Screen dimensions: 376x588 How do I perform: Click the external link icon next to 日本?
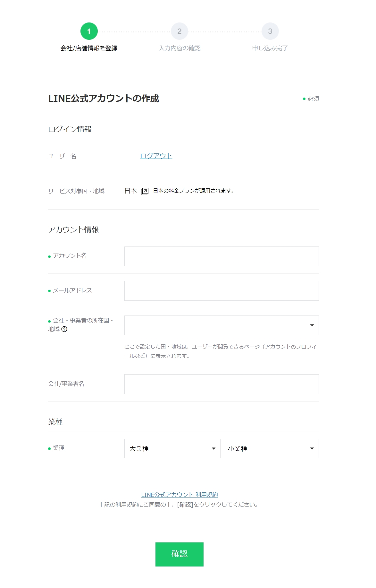click(x=145, y=191)
